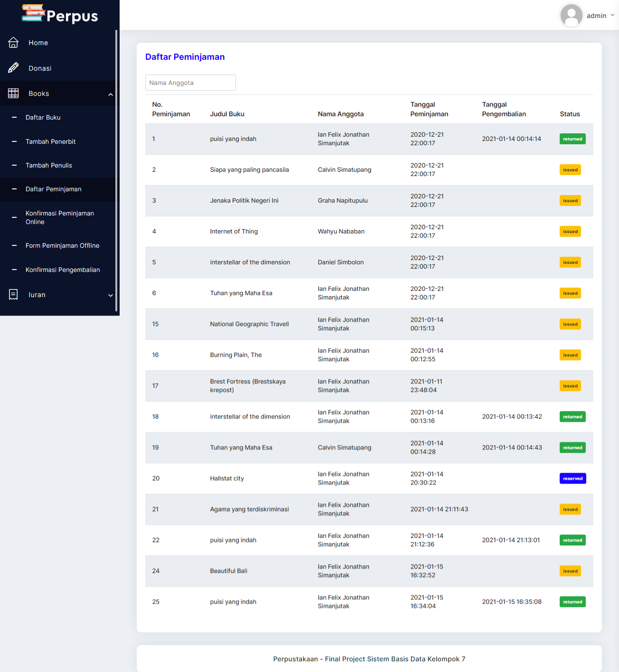The height and width of the screenshot is (672, 619).
Task: Toggle the yellow issued badge on row 2
Action: (570, 169)
